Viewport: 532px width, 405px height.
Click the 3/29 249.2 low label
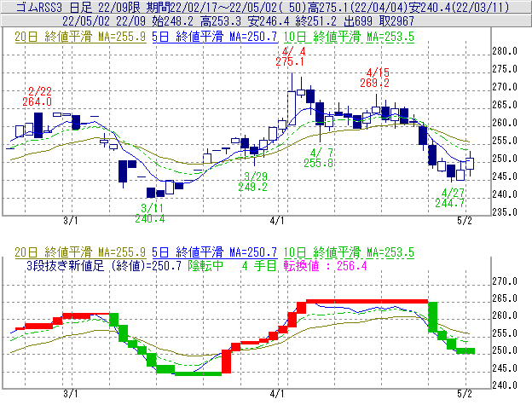pyautogui.click(x=253, y=182)
